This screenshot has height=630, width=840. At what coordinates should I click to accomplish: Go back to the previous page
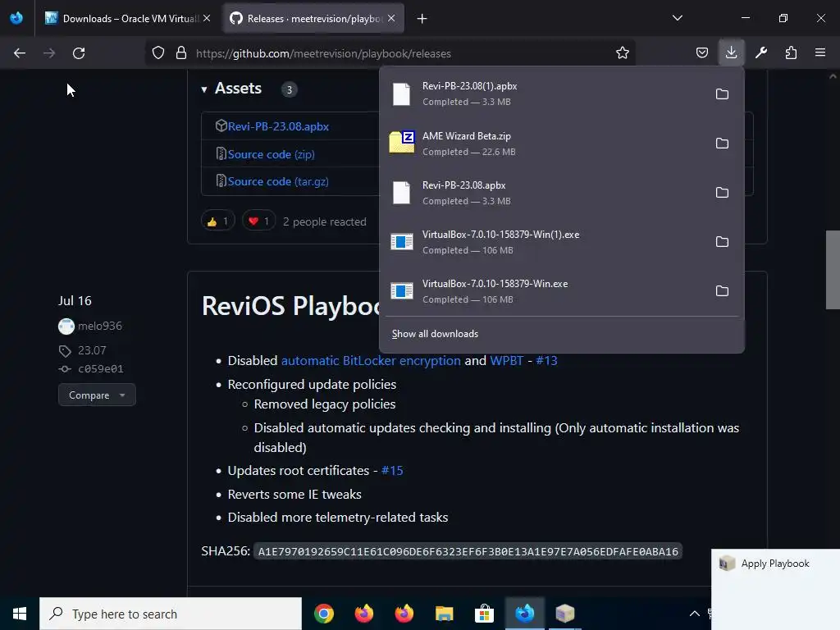click(20, 53)
